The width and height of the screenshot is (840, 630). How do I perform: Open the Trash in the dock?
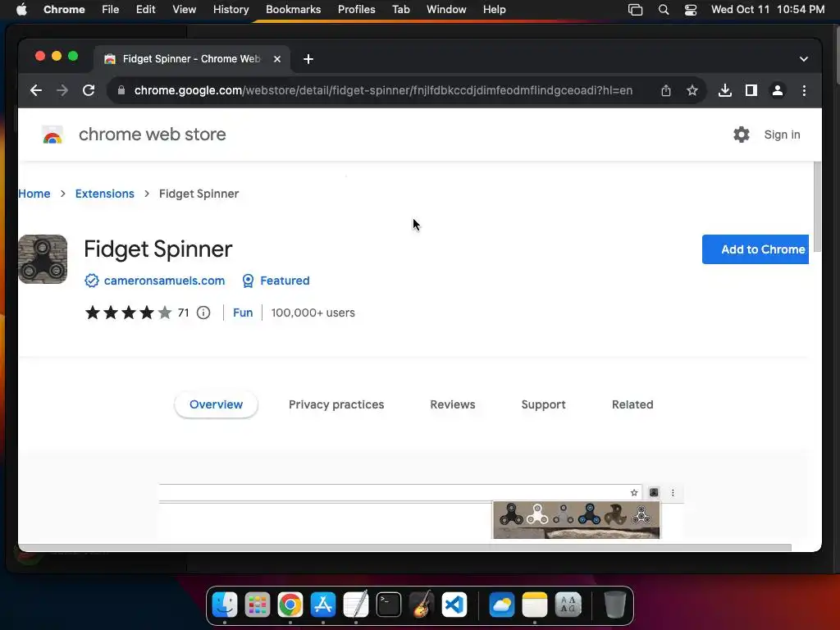click(615, 605)
